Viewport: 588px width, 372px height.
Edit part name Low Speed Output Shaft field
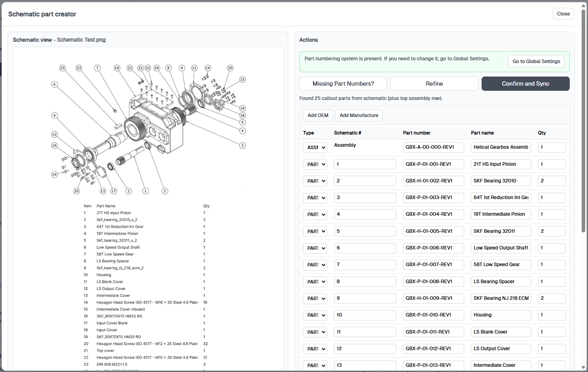point(501,248)
